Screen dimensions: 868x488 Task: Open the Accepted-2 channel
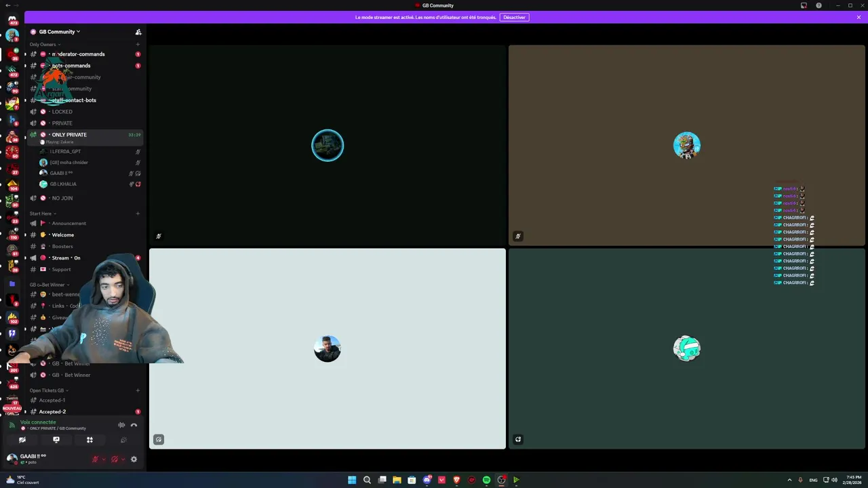(85, 412)
